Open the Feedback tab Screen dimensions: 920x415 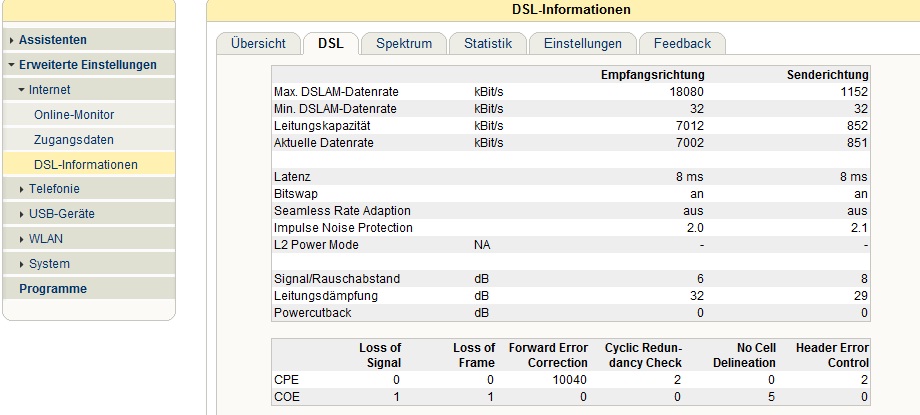682,43
